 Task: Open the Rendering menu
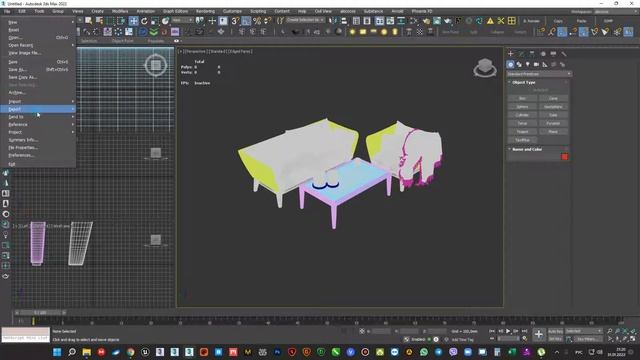(205, 11)
